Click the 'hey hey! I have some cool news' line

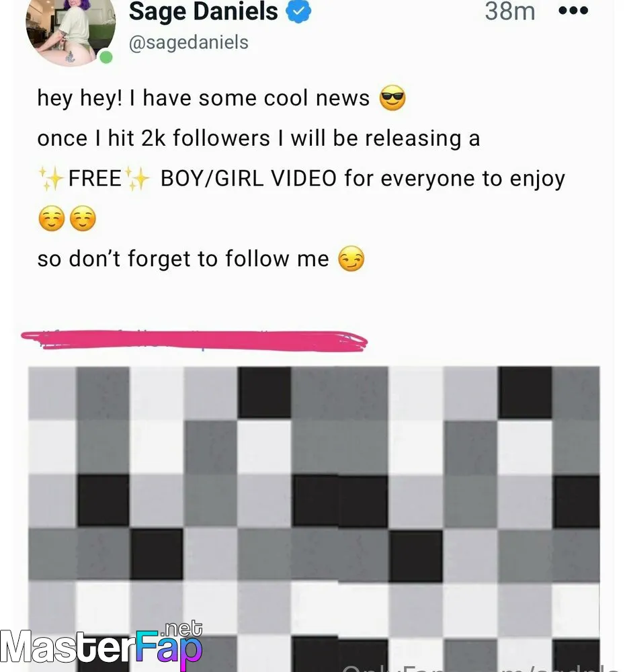tap(203, 98)
